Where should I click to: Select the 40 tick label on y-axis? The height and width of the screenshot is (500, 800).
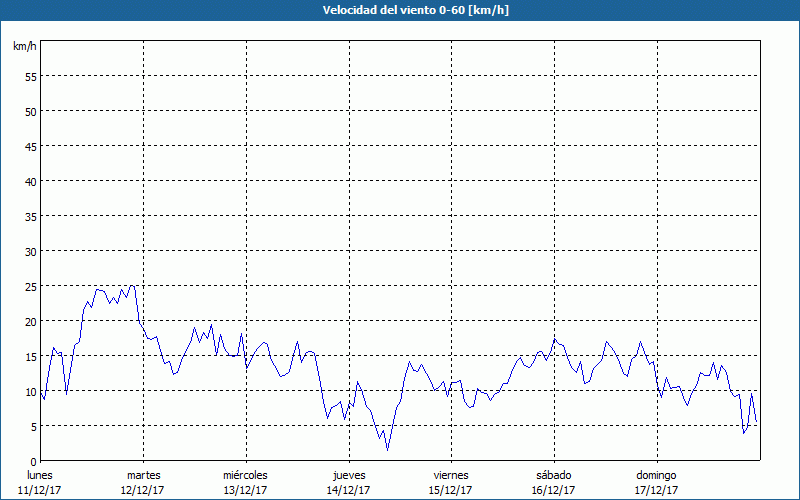point(30,181)
